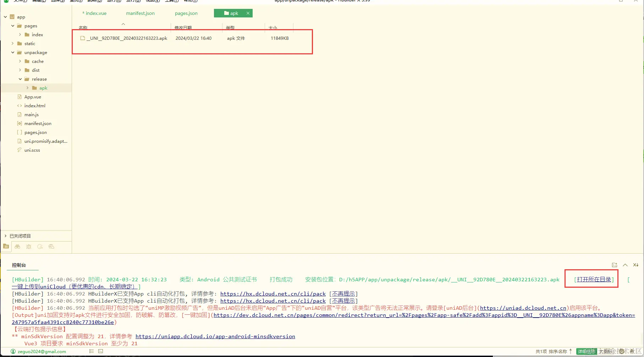644x357 pixels.
Task: Click the sort direction arrow in status bar
Action: coord(571,351)
